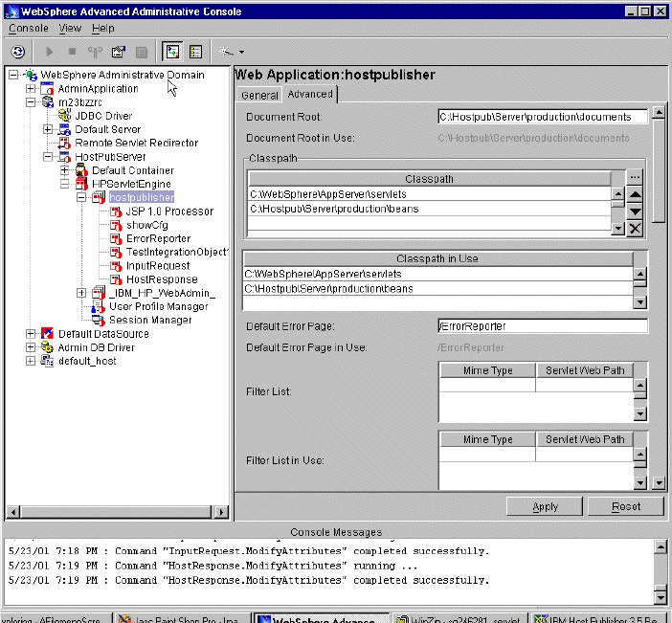Click the Filter List Mime Type column header
Viewport: 672px width, 623px height.
coord(487,370)
